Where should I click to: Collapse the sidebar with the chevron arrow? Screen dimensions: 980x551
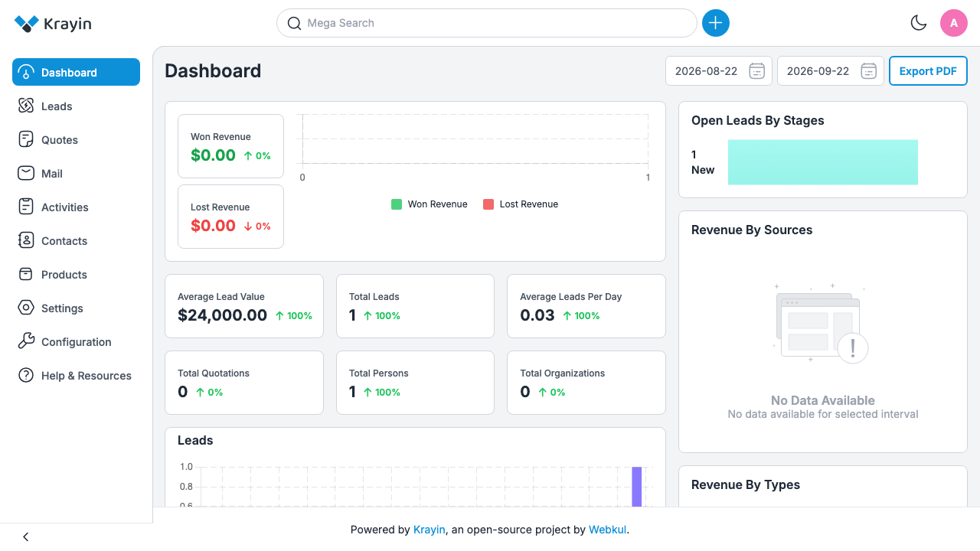tap(26, 537)
